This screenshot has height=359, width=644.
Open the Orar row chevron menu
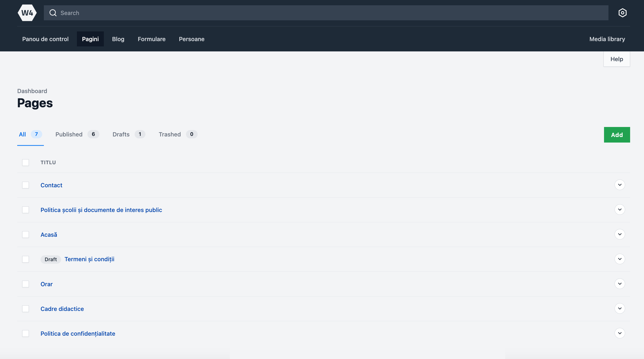click(x=620, y=284)
